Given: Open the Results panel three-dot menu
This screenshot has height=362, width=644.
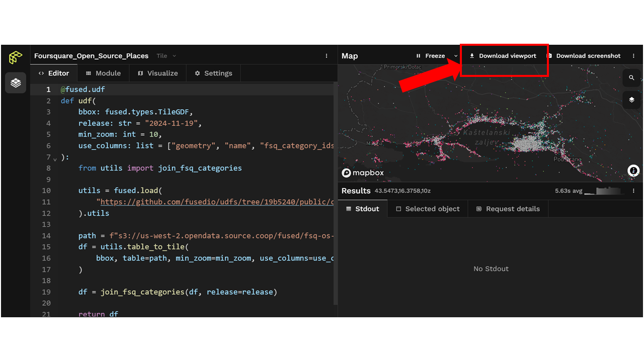Looking at the screenshot, I should click(x=633, y=191).
